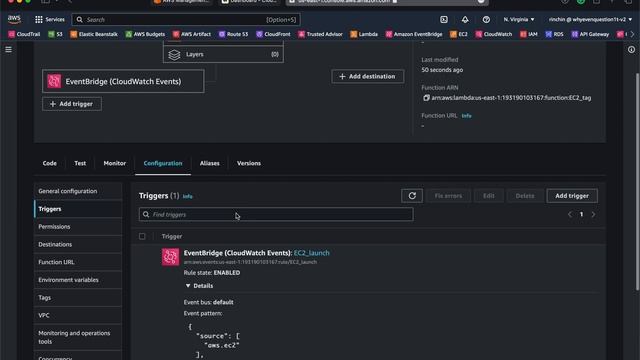The width and height of the screenshot is (640, 360).
Task: Open the info panel icon on the right edge
Action: [631, 49]
